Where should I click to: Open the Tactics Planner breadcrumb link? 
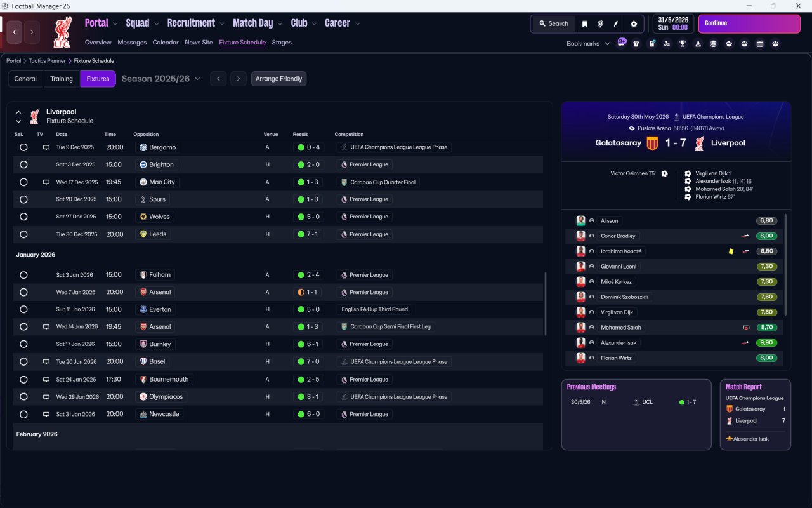coord(47,61)
